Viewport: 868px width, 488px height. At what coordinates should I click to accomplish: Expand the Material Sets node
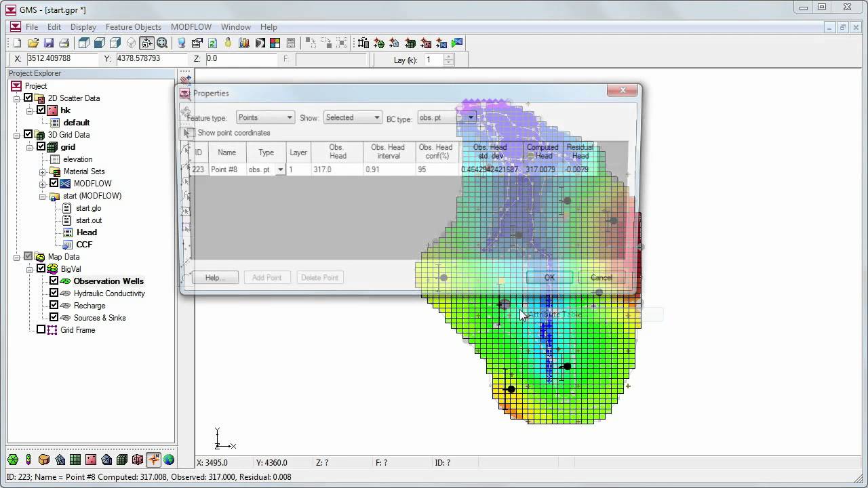coord(43,171)
